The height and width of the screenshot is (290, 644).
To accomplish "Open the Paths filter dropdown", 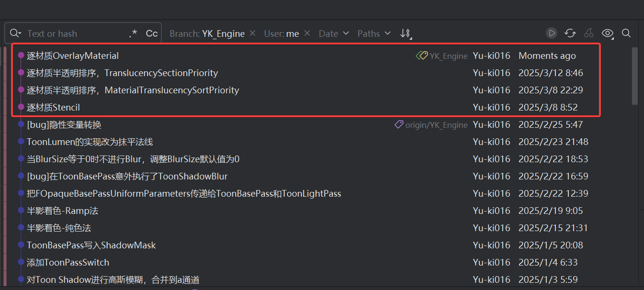I will coord(374,33).
